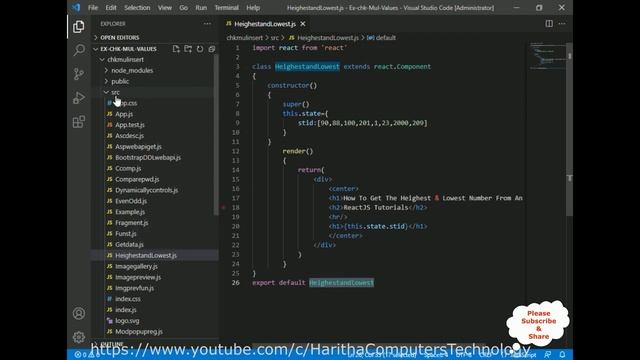Click the errors count in status bar
Viewport: 640px width, 360px height.
(82, 355)
